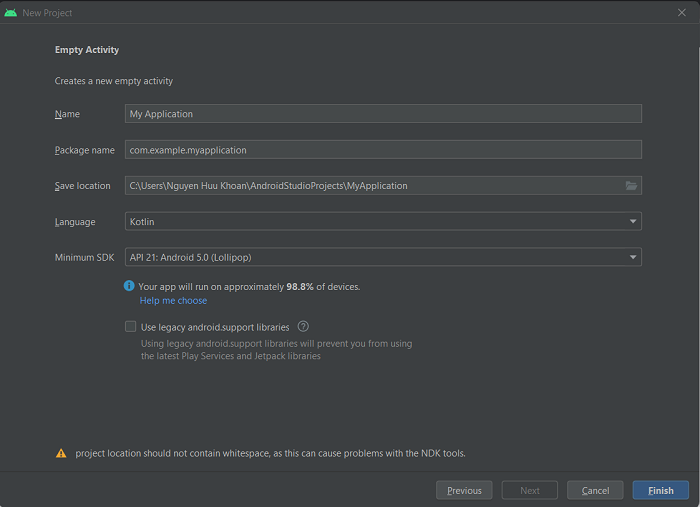Image resolution: width=700 pixels, height=507 pixels.
Task: Click the API 21 Android 5.0 Lollipop combo box
Action: click(383, 257)
